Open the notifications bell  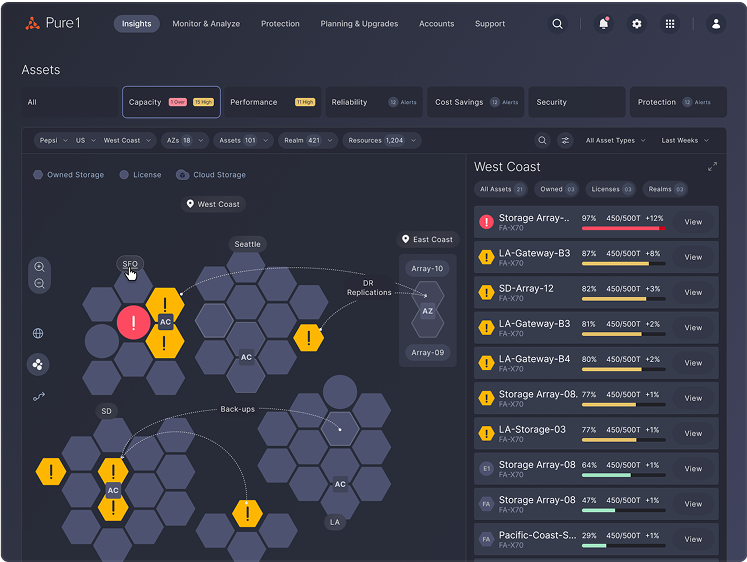pyautogui.click(x=603, y=24)
